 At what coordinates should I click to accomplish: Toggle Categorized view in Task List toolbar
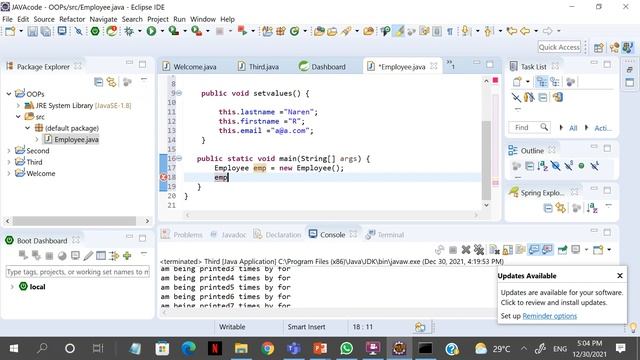tap(542, 82)
